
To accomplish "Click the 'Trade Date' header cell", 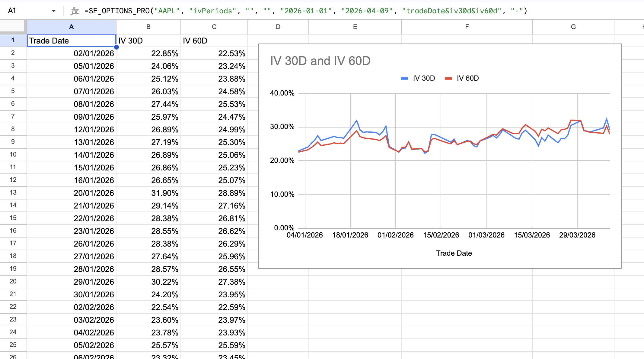I will (x=72, y=40).
